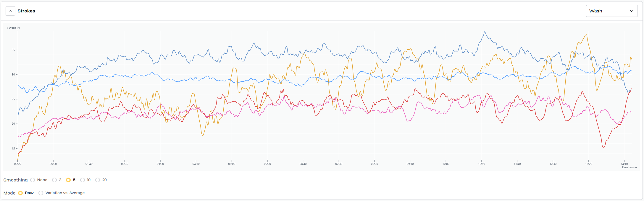Switch mode to Variation vs. Average
This screenshot has height=201, width=644.
pyautogui.click(x=41, y=193)
